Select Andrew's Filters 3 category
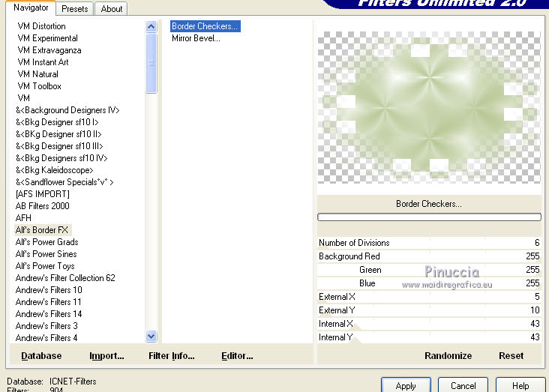 click(x=46, y=326)
